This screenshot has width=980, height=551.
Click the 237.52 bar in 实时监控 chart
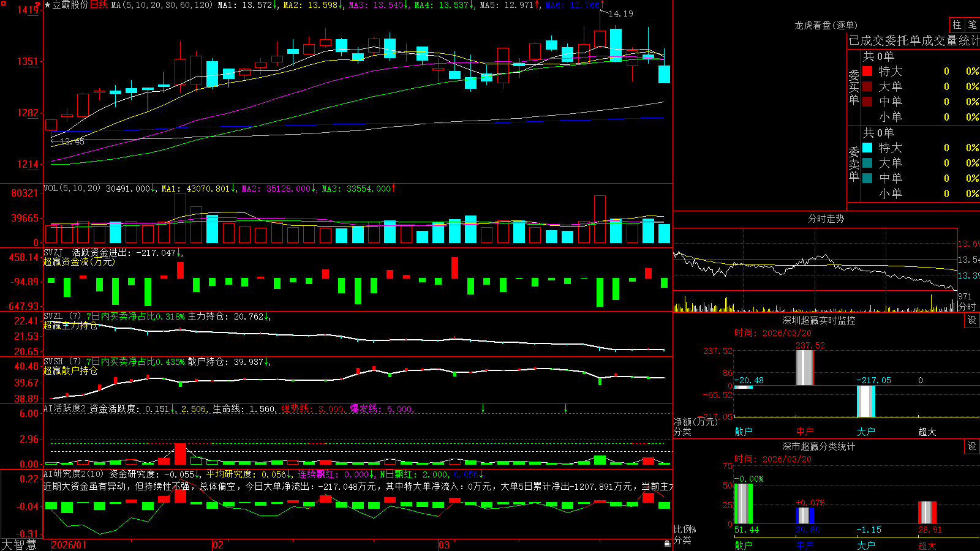(x=805, y=367)
